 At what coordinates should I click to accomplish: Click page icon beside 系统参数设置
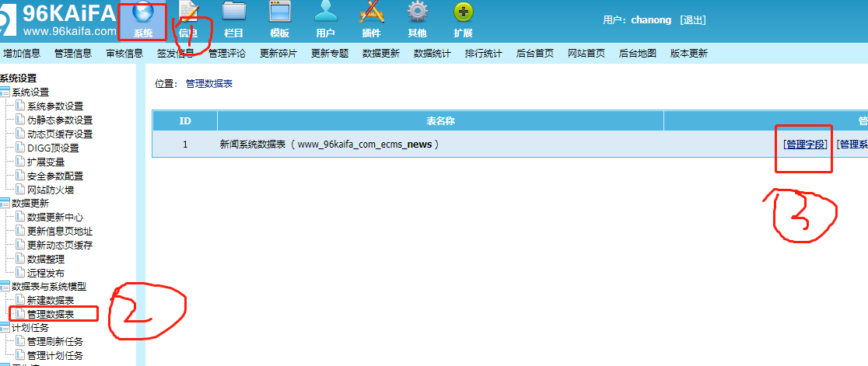[x=20, y=106]
